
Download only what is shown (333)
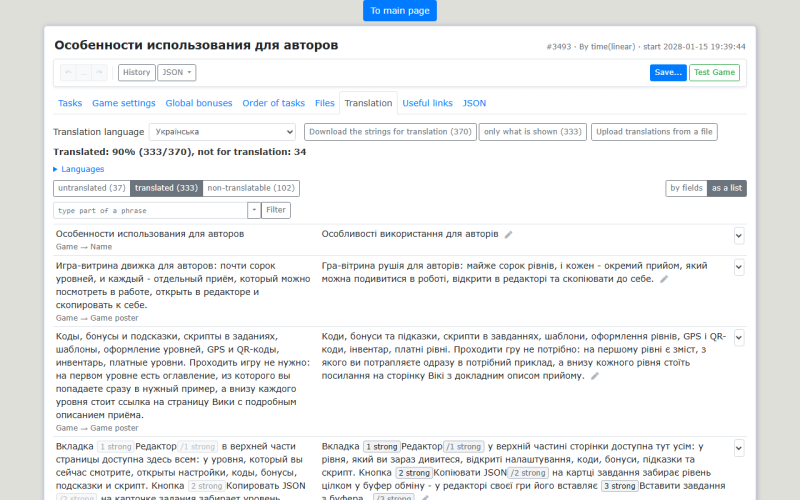click(533, 132)
